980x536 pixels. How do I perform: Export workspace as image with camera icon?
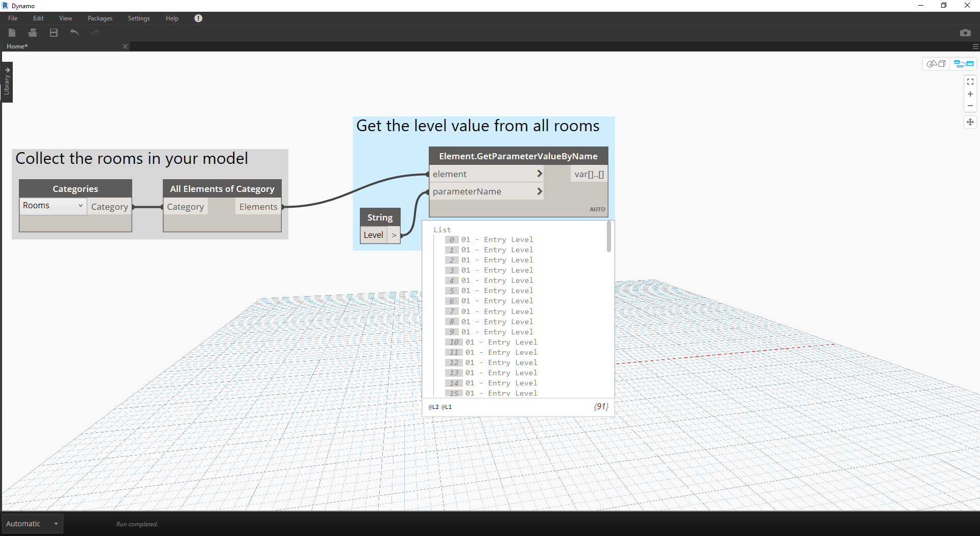965,33
